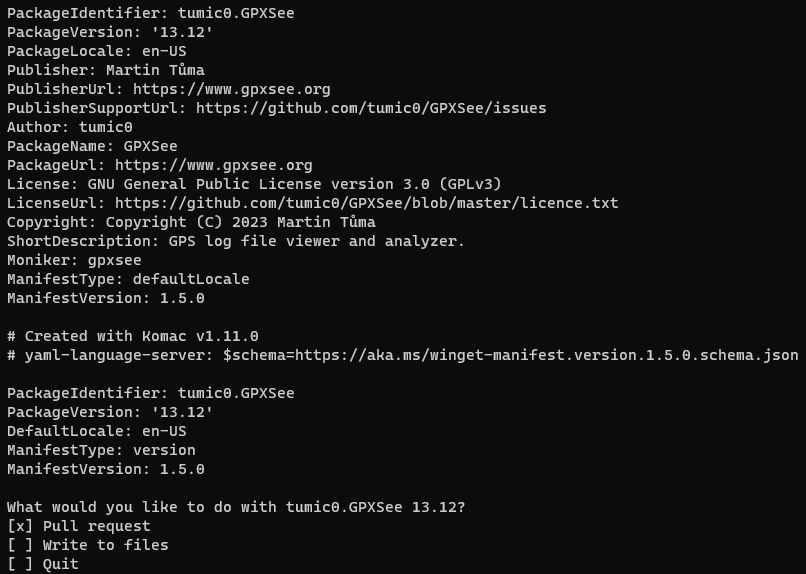
Task: Click the PackageName value GPXSee
Action: tap(150, 146)
